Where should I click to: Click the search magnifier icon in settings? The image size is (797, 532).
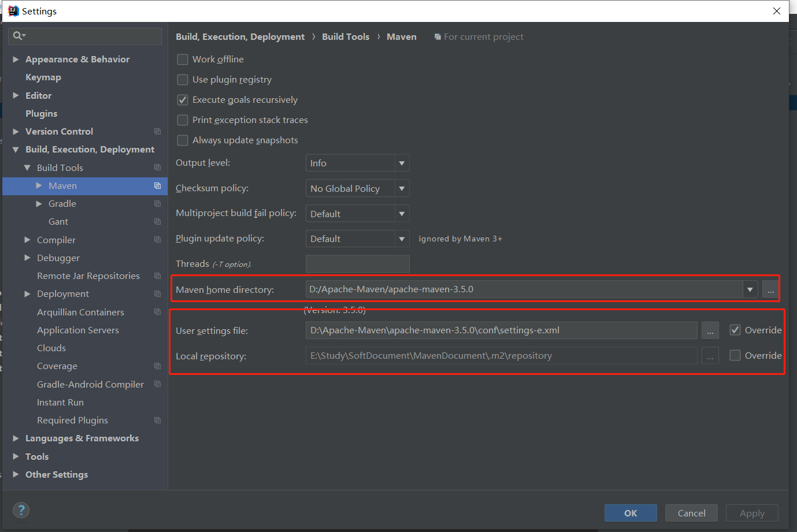coord(18,36)
